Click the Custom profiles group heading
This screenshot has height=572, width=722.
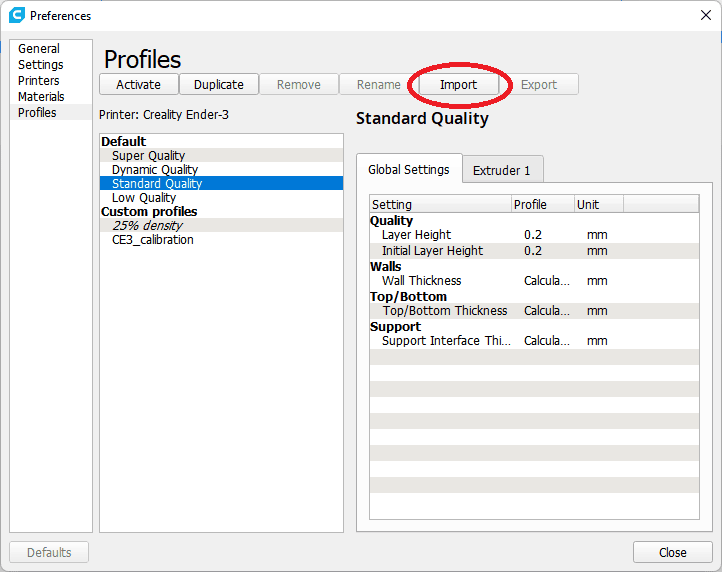(x=149, y=211)
